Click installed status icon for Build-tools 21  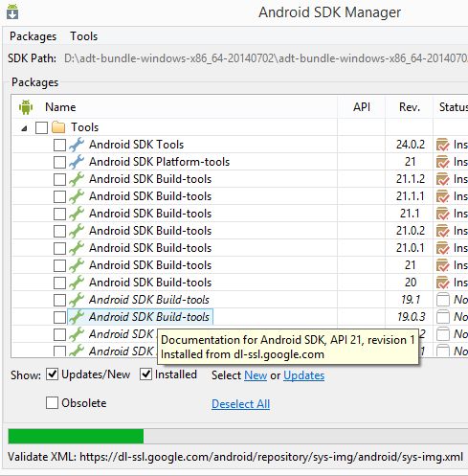pyautogui.click(x=443, y=265)
